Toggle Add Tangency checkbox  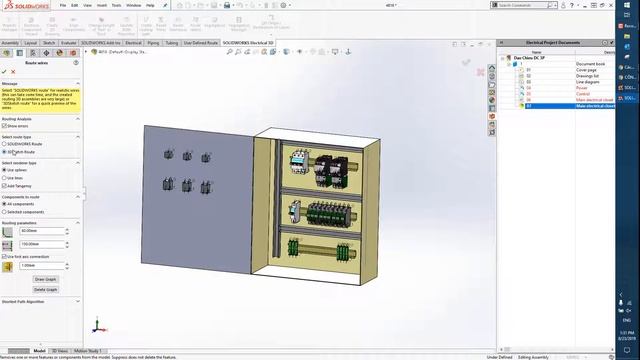(x=4, y=186)
